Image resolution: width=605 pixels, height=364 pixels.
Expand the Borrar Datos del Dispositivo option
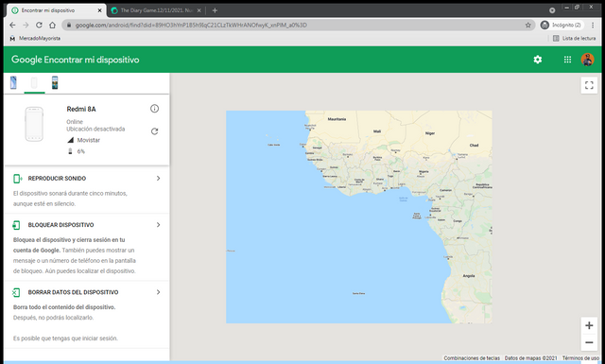point(158,292)
